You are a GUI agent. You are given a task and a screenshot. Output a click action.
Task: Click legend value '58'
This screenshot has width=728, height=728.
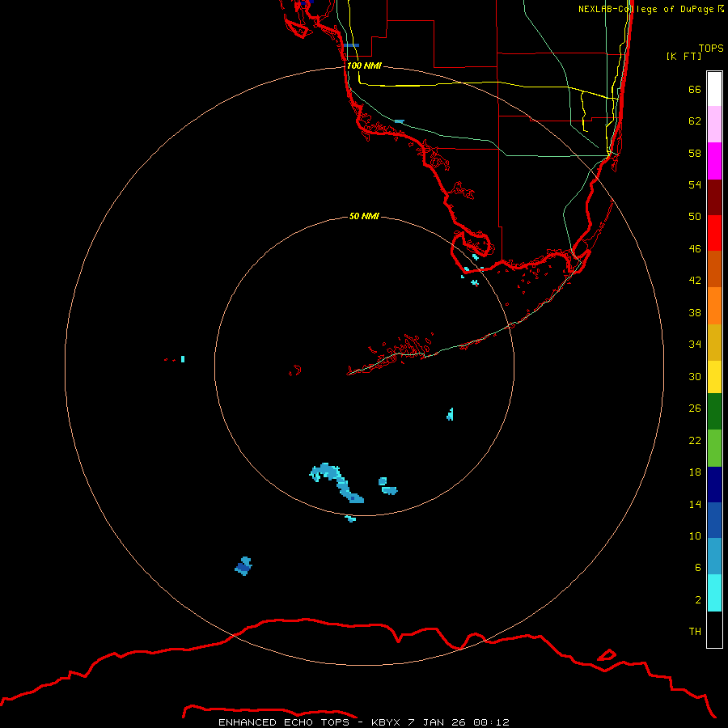[x=695, y=153]
